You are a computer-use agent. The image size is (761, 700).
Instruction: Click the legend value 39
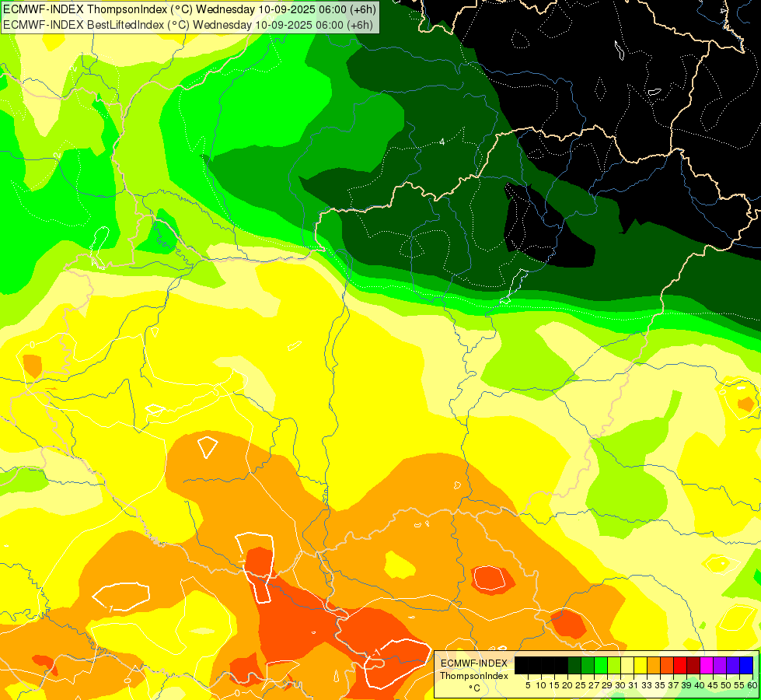click(686, 685)
